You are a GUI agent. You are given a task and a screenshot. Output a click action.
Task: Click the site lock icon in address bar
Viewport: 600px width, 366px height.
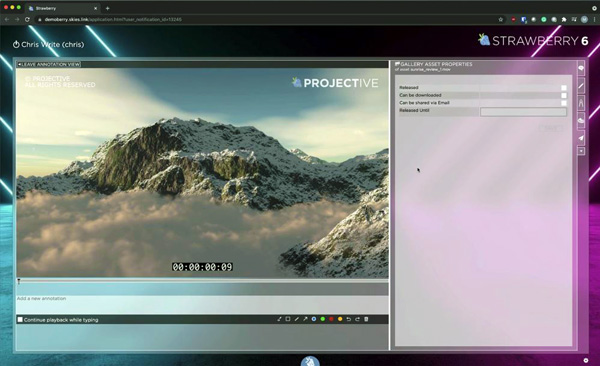[39, 19]
